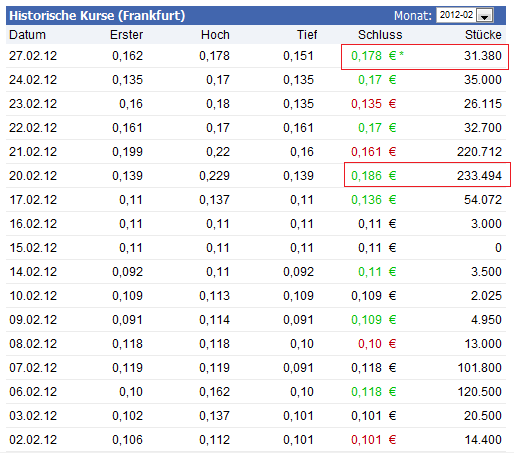Image resolution: width=514 pixels, height=453 pixels.
Task: Click opening price 0,092 on 14.02.12
Action: 127,272
